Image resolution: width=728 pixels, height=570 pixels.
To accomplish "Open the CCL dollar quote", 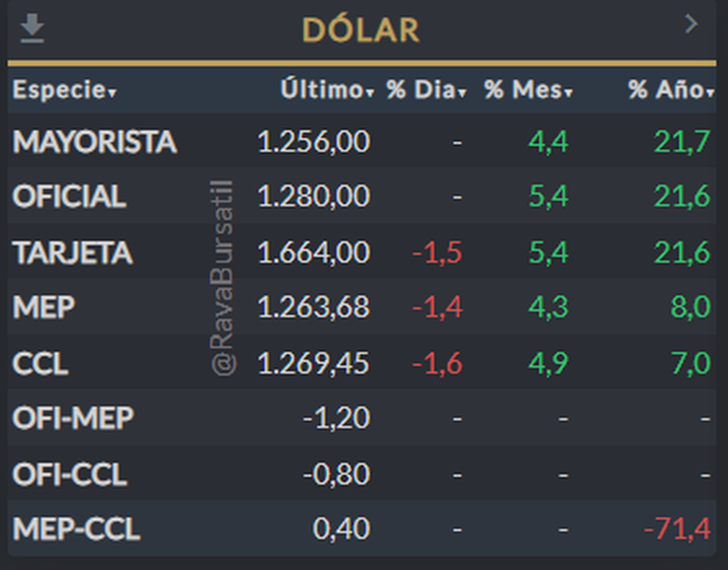I will 362,363.
